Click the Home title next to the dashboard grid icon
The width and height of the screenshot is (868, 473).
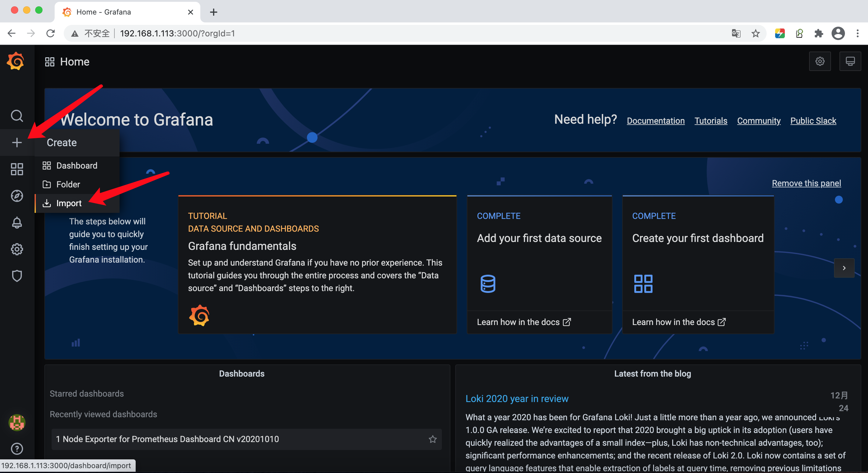coord(74,62)
